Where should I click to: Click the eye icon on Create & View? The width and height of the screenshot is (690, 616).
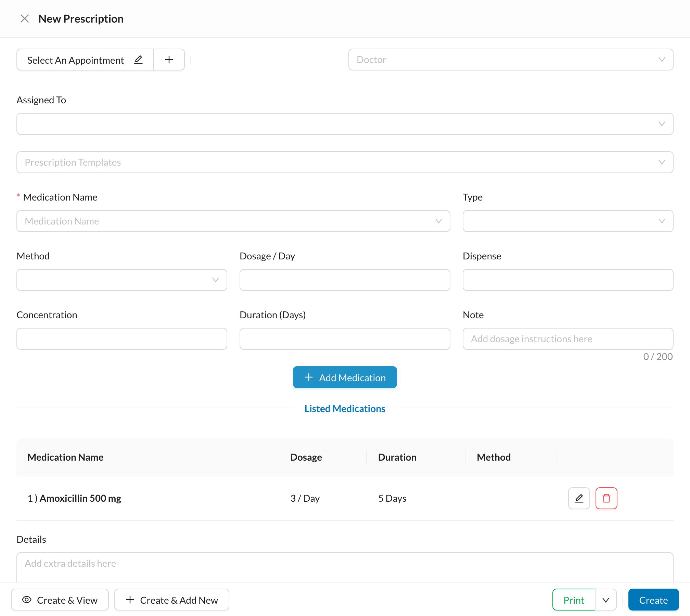pos(27,600)
